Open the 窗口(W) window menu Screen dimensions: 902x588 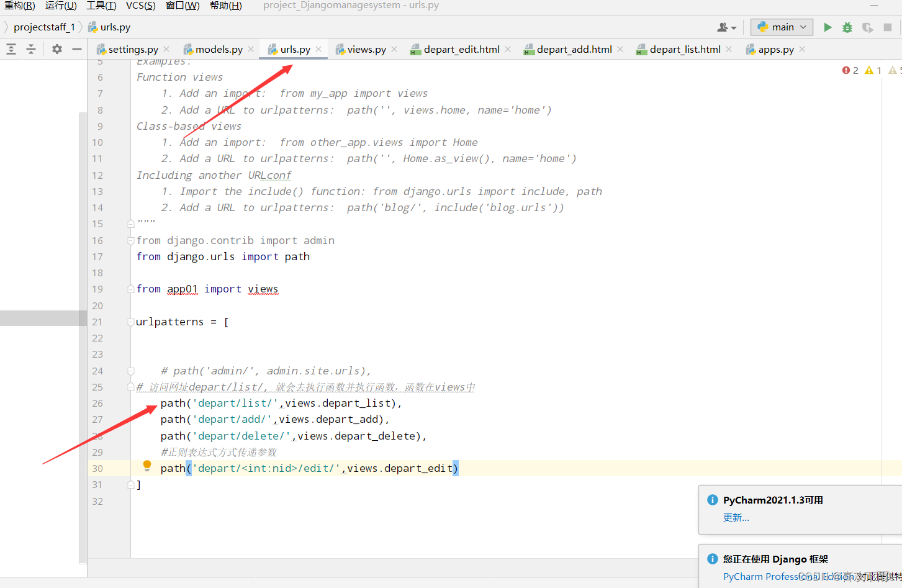pos(183,6)
